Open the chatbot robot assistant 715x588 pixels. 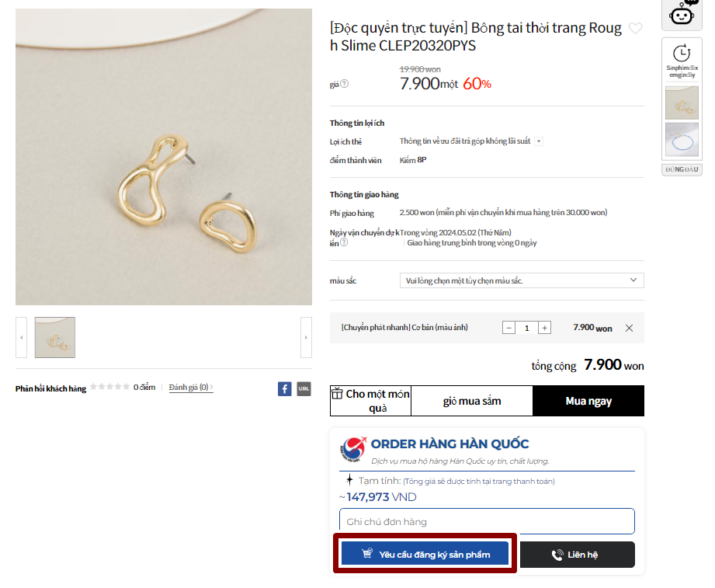[x=682, y=13]
